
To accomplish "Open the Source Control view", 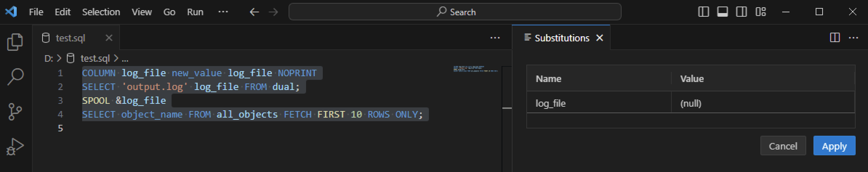I will pyautogui.click(x=15, y=112).
